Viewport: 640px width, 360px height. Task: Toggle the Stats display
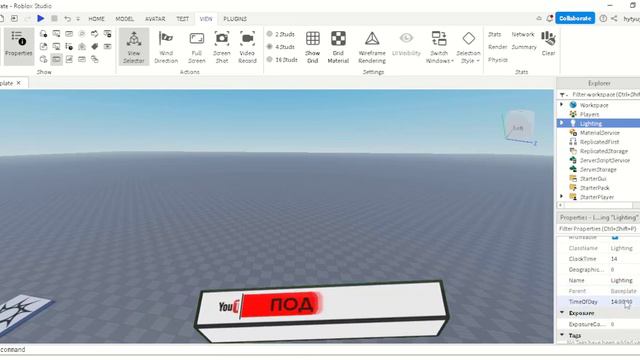click(x=494, y=34)
